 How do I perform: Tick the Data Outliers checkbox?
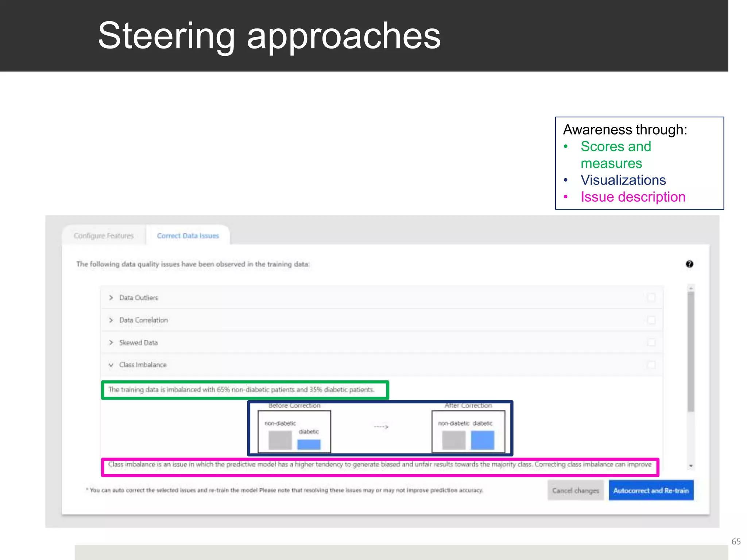coord(651,297)
